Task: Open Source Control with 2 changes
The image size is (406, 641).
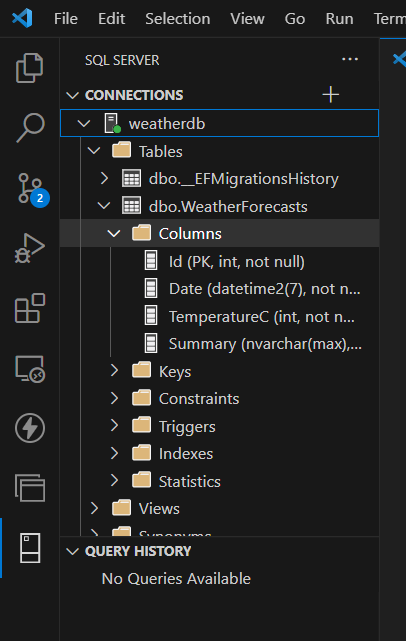Action: pyautogui.click(x=32, y=189)
